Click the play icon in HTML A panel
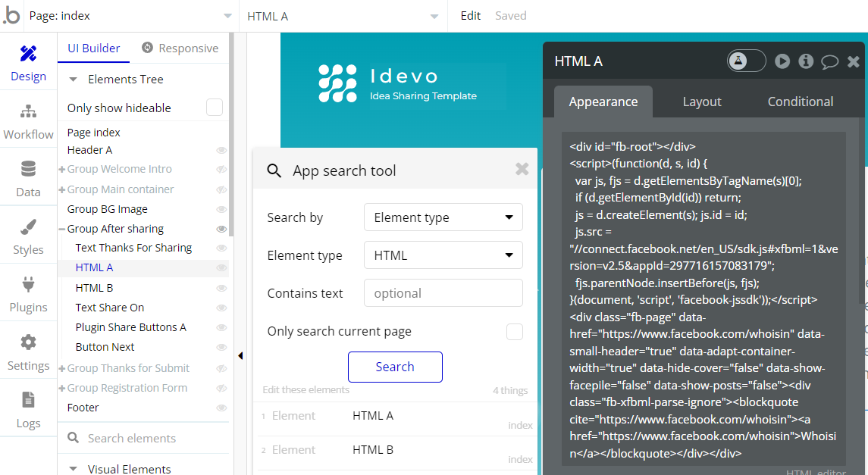Screen dimensions: 868x475 pyautogui.click(x=782, y=61)
